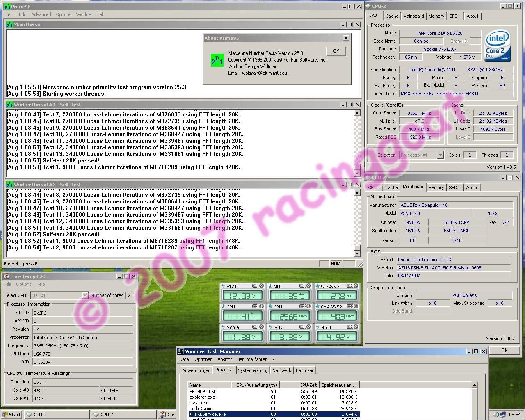
Task: Open settings icon on +3.3 voltage widget
Action: pos(302,327)
